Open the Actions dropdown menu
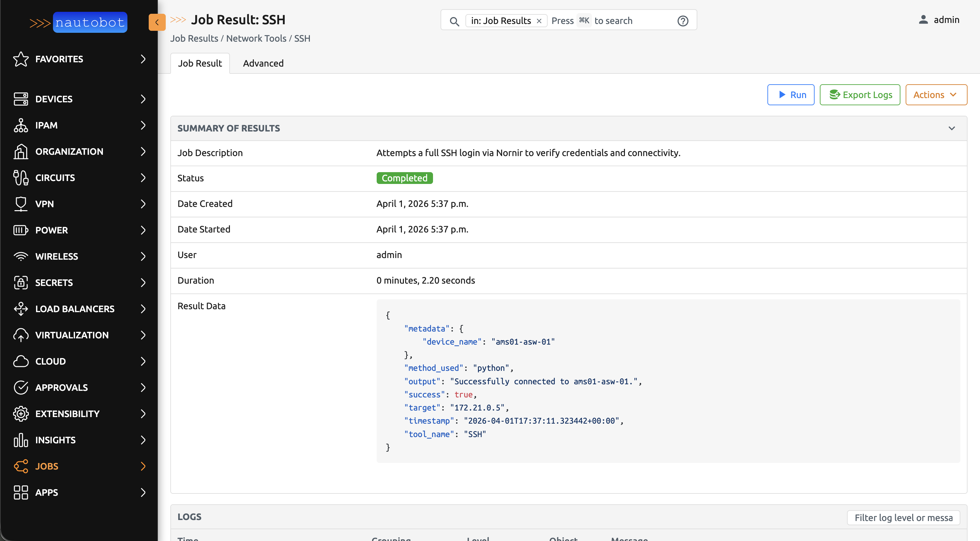The image size is (980, 541). click(x=936, y=95)
